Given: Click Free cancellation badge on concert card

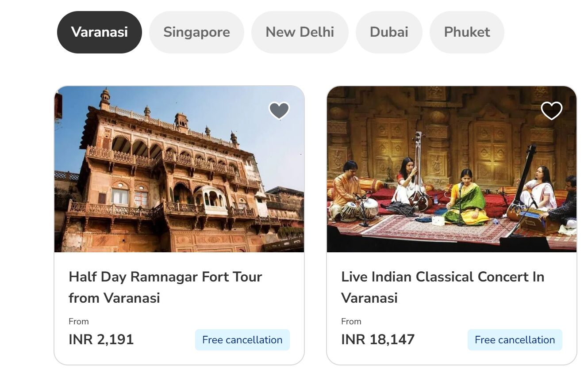Looking at the screenshot, I should 515,340.
